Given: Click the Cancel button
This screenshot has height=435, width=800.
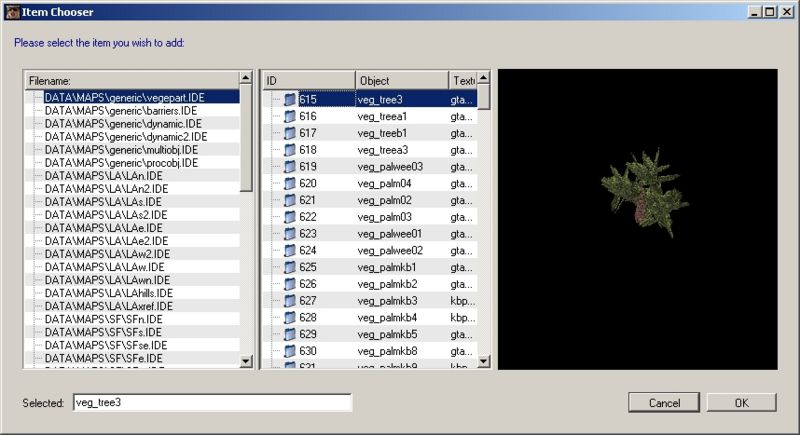Looking at the screenshot, I should [663, 403].
